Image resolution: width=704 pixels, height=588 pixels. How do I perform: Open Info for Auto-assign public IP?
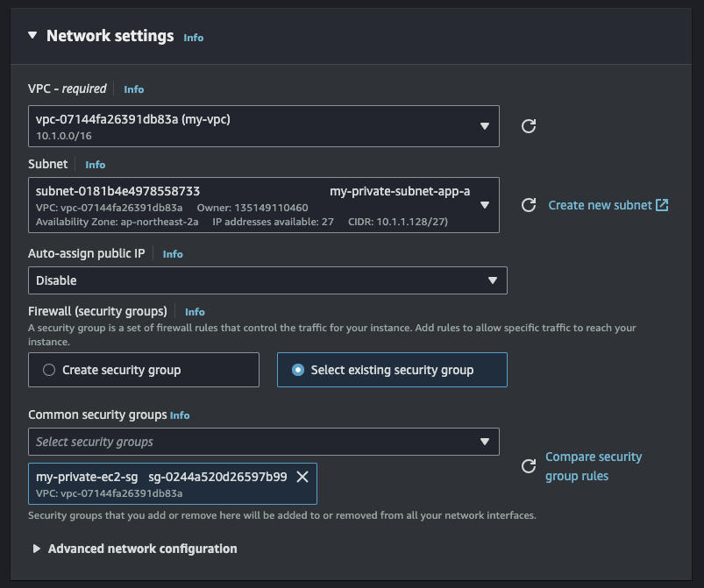(173, 254)
